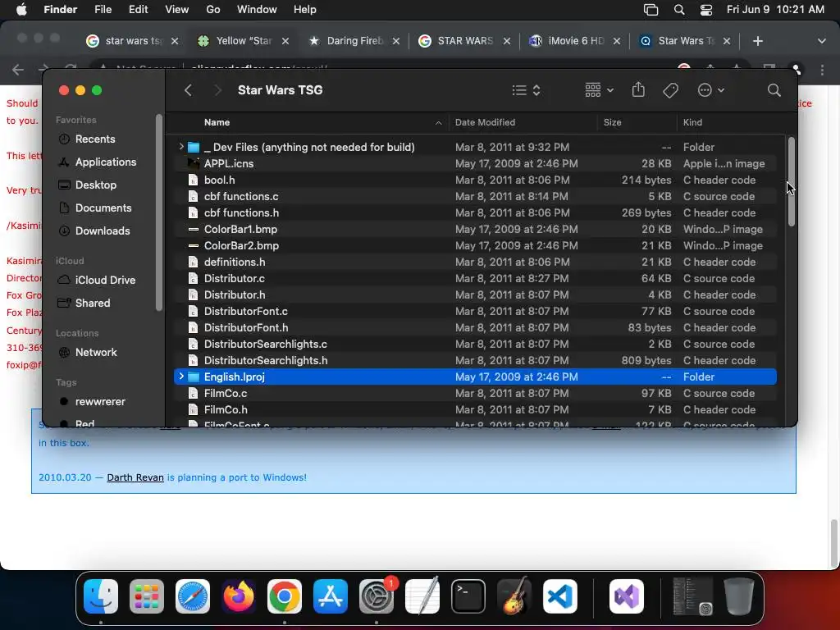
Task: Open Launchpad from the Dock
Action: (147, 596)
